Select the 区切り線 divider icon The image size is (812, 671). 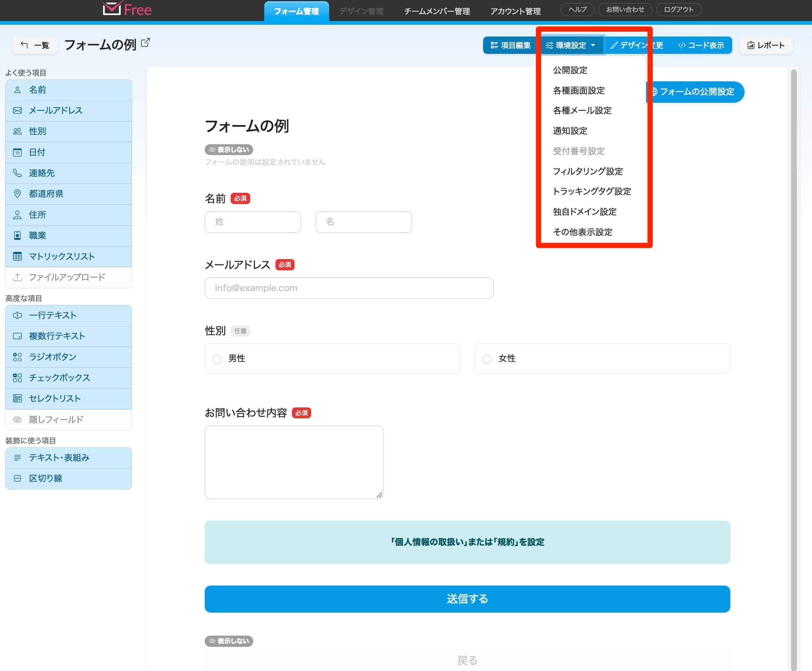[17, 479]
